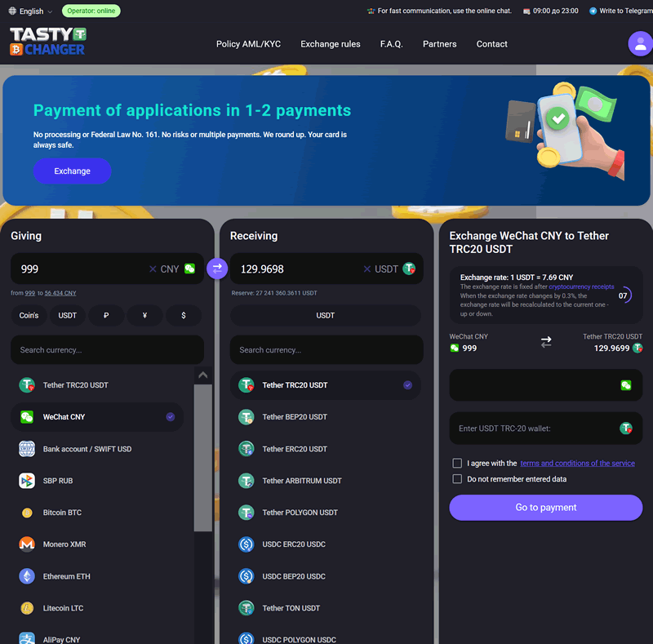Open terms and conditions of service link
This screenshot has height=644, width=653.
pos(577,464)
